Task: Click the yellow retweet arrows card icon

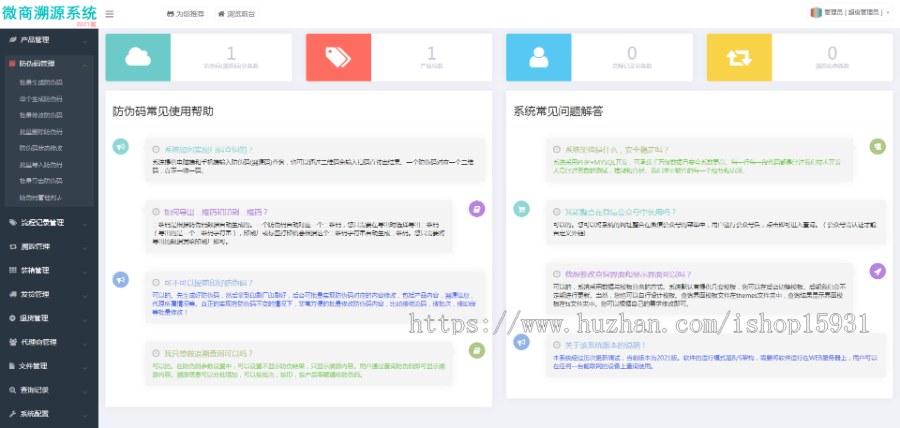Action: 738,57
